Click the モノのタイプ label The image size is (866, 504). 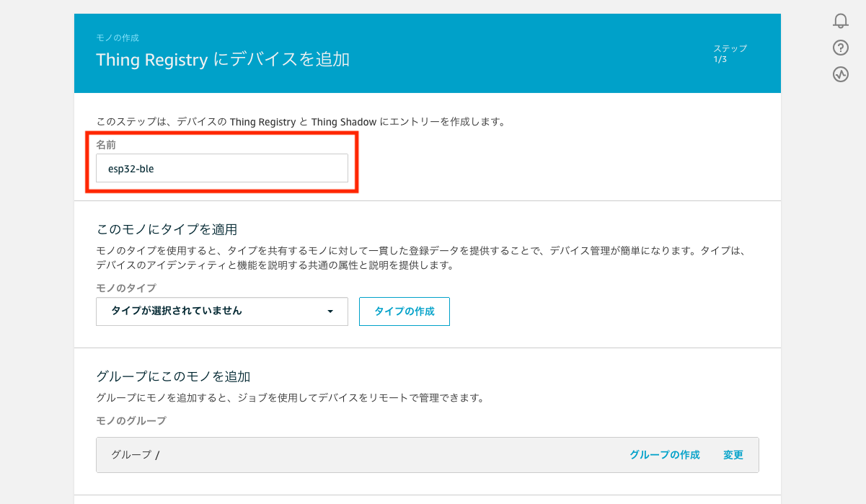(125, 288)
